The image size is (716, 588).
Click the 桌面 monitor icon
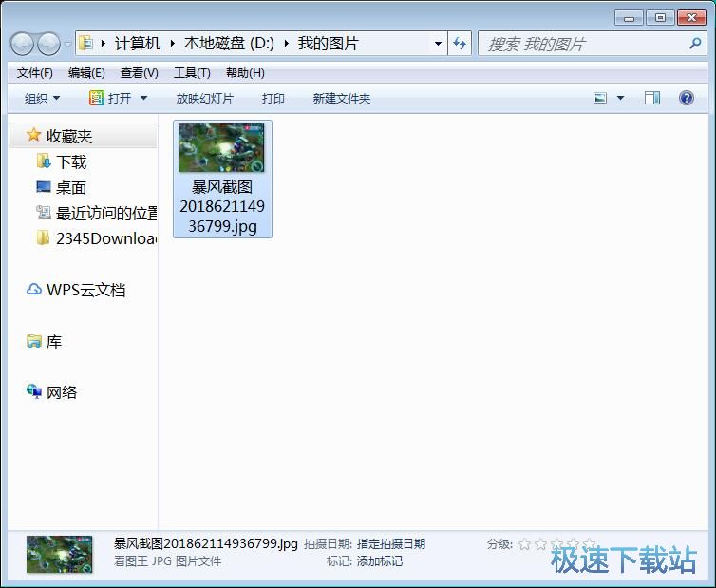click(44, 186)
